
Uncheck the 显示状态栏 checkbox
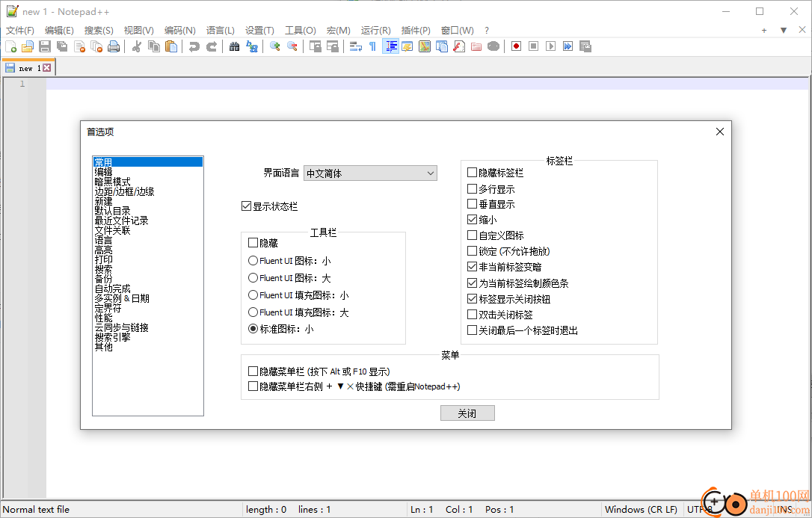(247, 206)
